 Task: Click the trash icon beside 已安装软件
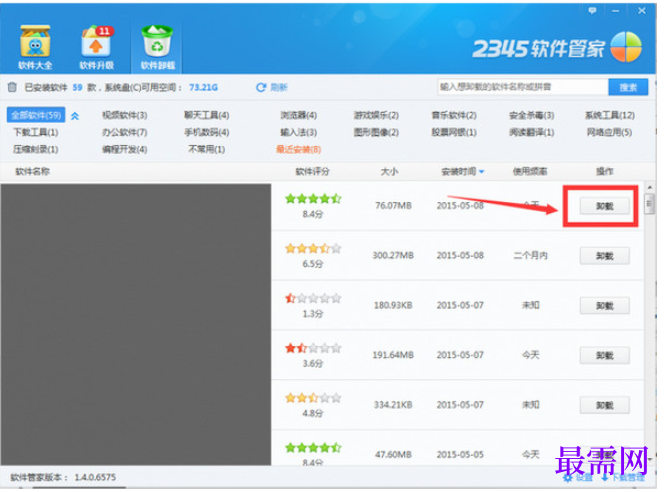12,87
